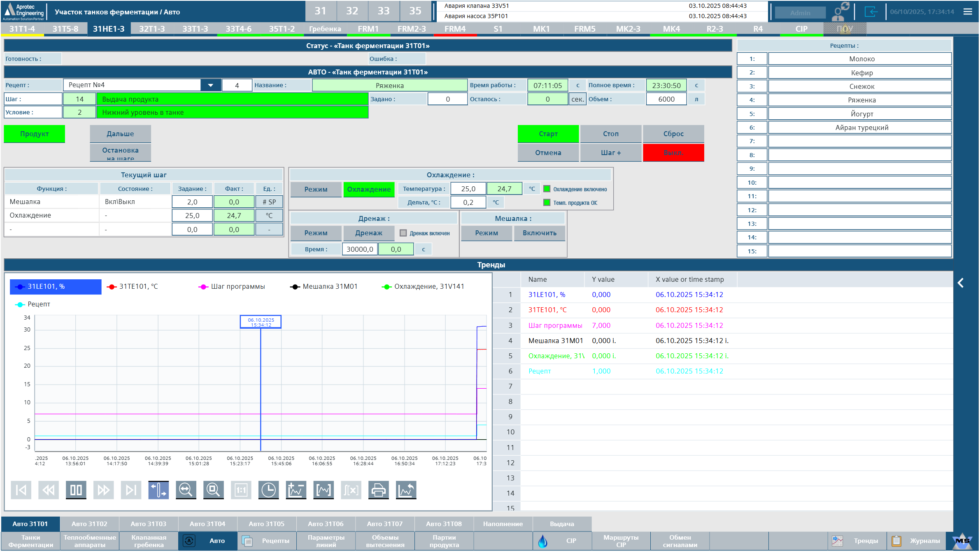The height and width of the screenshot is (552, 980).
Task: Print the trend chart
Action: coord(378,490)
